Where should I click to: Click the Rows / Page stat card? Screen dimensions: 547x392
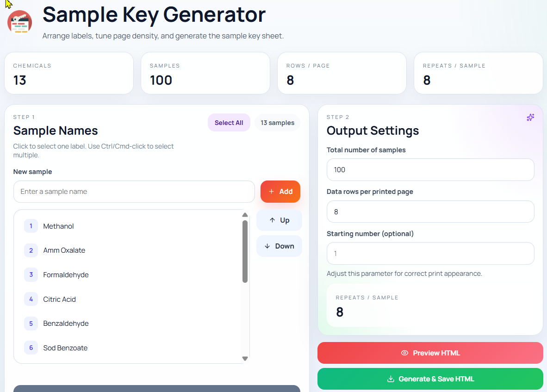tap(342, 73)
